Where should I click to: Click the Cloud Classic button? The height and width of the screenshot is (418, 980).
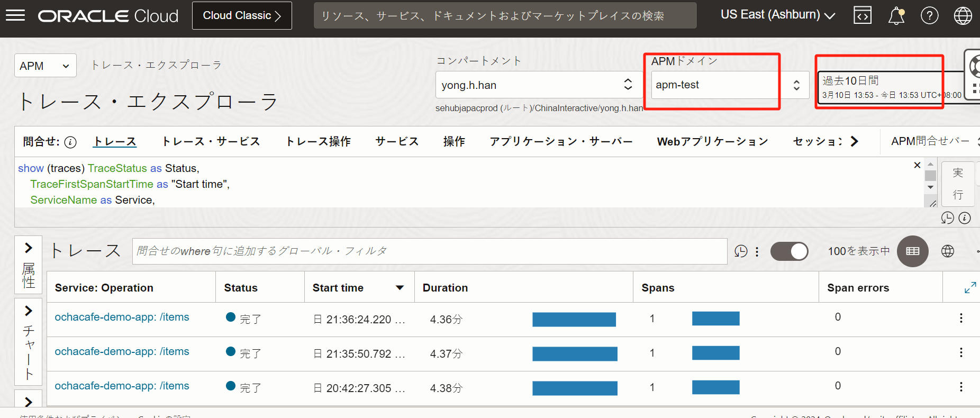242,16
